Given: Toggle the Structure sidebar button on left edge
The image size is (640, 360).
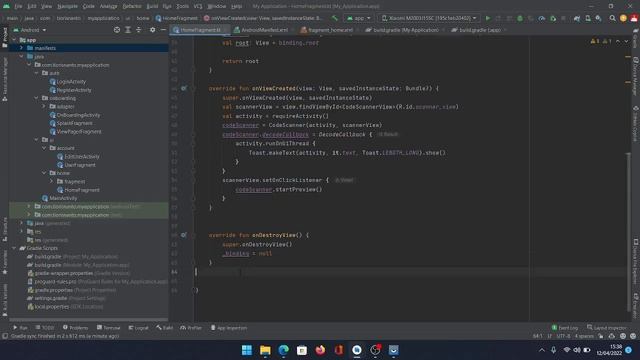Looking at the screenshot, I should click(5, 229).
